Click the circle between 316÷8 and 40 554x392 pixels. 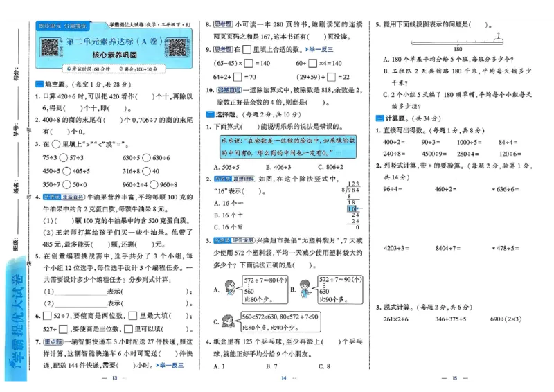tap(146, 171)
